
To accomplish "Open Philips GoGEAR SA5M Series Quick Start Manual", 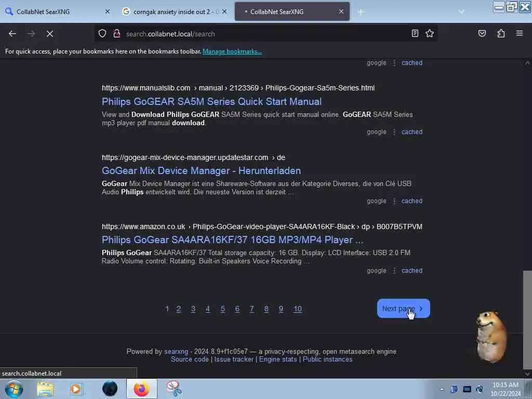I will [212, 101].
